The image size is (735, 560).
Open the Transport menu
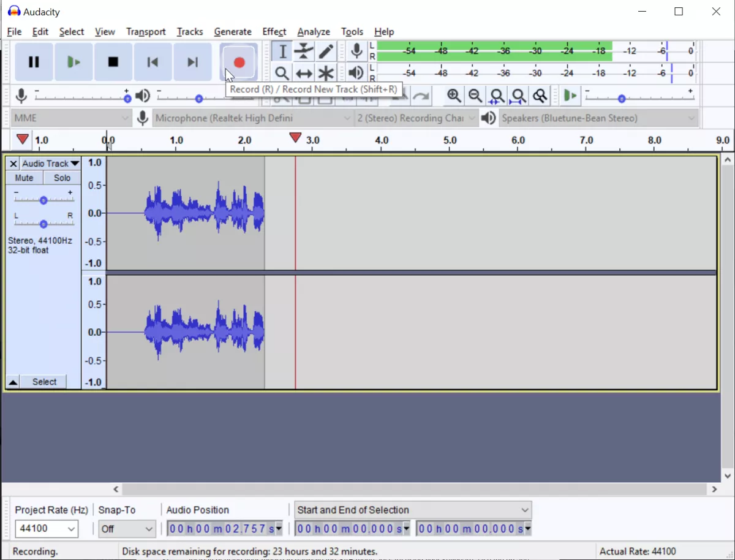pos(146,32)
